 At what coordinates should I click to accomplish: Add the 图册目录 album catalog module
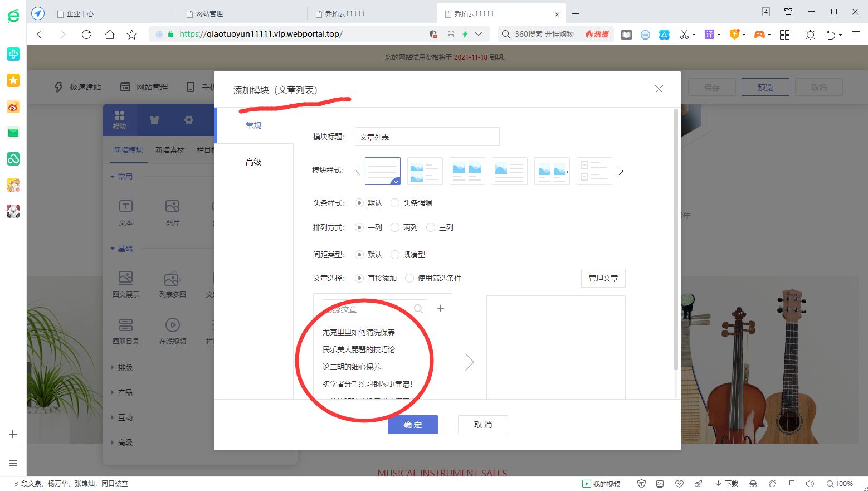[x=125, y=330]
